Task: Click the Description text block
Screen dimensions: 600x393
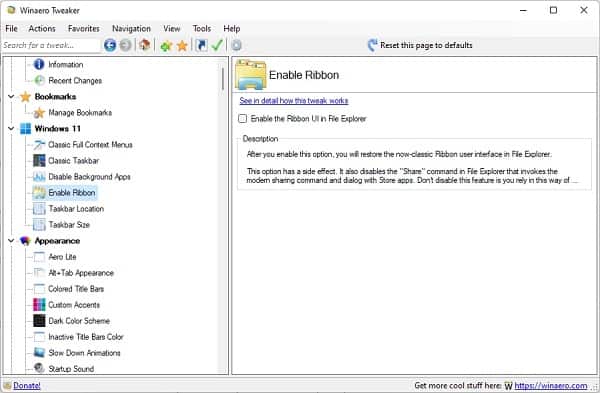Action: pyautogui.click(x=412, y=167)
